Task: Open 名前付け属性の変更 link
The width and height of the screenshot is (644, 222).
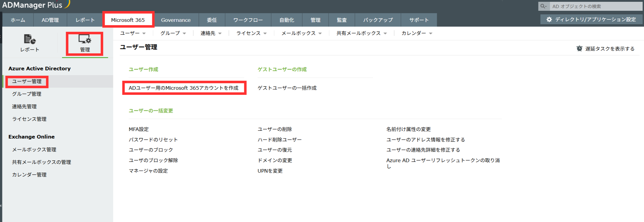Action: click(x=408, y=129)
